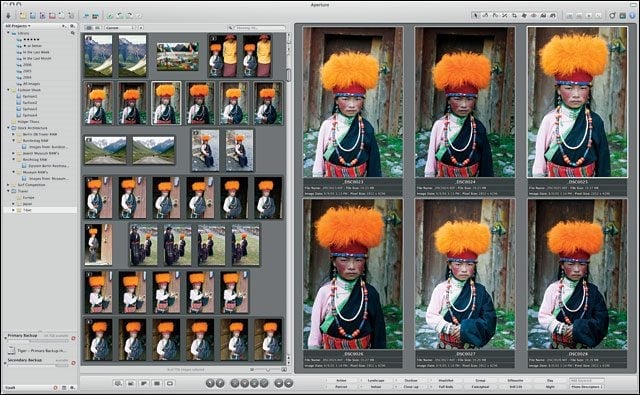Select the In the Last Week smart album
Viewport: 640px width, 395px height.
pos(36,52)
